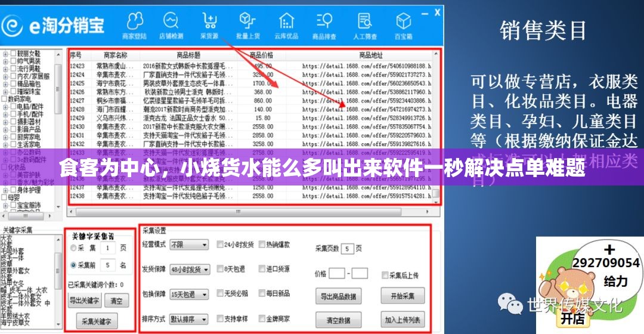Sort by the 商品价格 column header
644x334 pixels.
click(261, 55)
